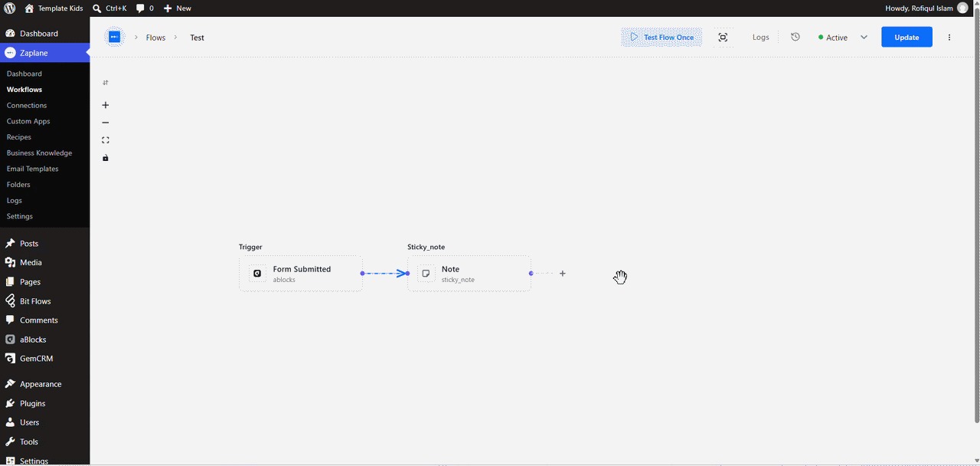Viewport: 980px width, 466px height.
Task: Open the top-level Dashboard menu item
Action: [44, 34]
